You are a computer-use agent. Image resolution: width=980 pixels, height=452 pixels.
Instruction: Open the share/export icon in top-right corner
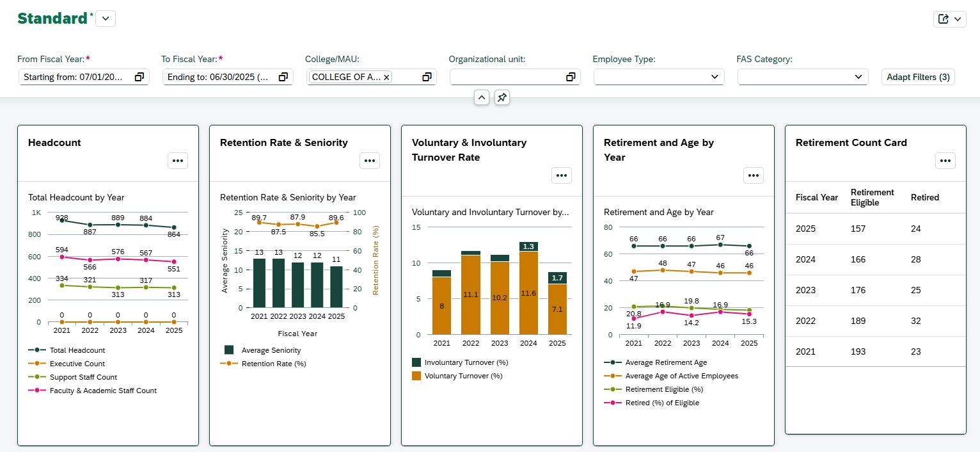pos(944,19)
